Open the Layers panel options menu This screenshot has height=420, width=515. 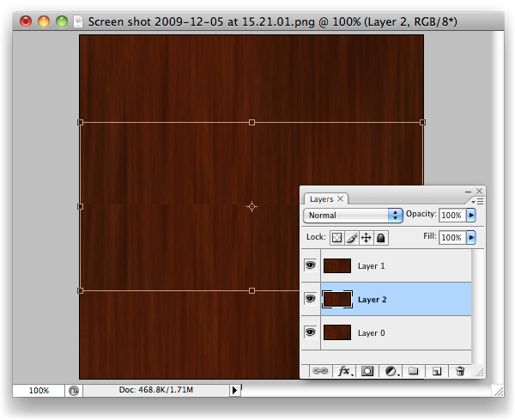coord(478,200)
